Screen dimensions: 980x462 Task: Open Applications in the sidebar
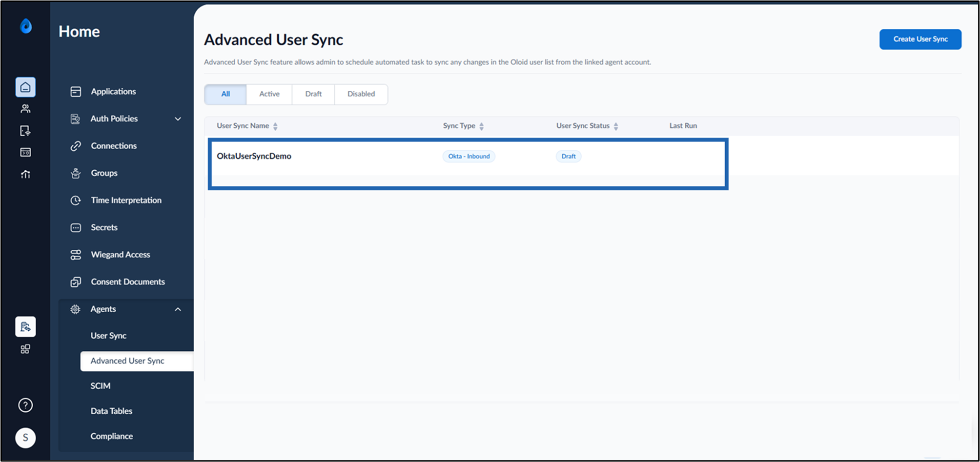tap(113, 92)
